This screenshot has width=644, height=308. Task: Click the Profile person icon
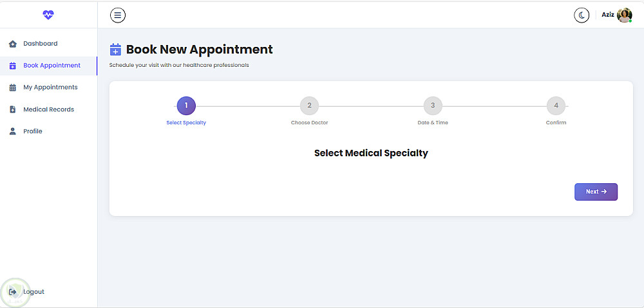tap(12, 131)
